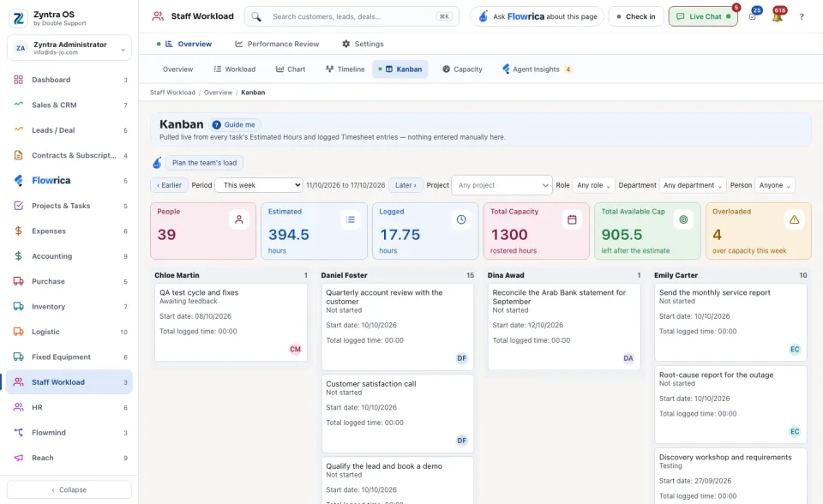Click the People card person icon
This screenshot has height=504, width=823.
pyautogui.click(x=239, y=219)
